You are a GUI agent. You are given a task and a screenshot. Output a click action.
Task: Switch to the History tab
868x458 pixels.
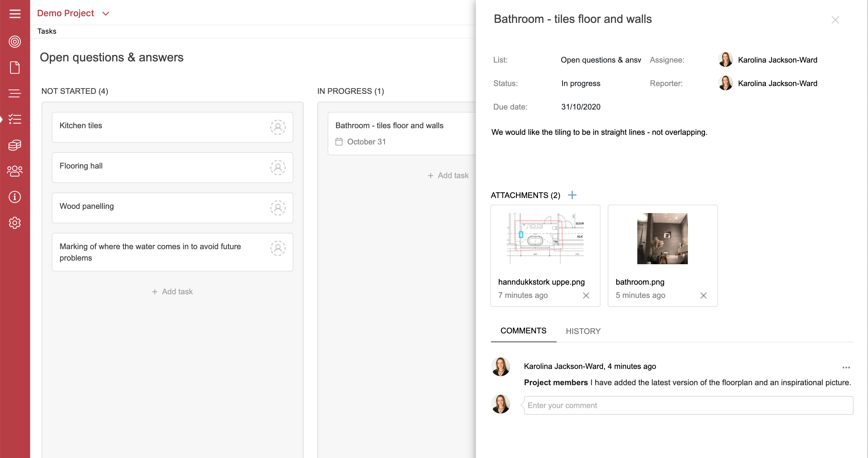point(583,331)
